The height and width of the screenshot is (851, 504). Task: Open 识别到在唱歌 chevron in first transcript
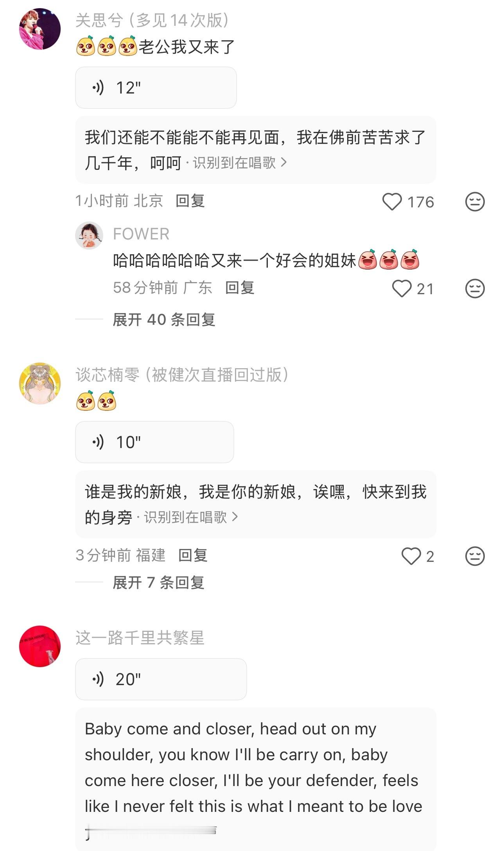(284, 162)
